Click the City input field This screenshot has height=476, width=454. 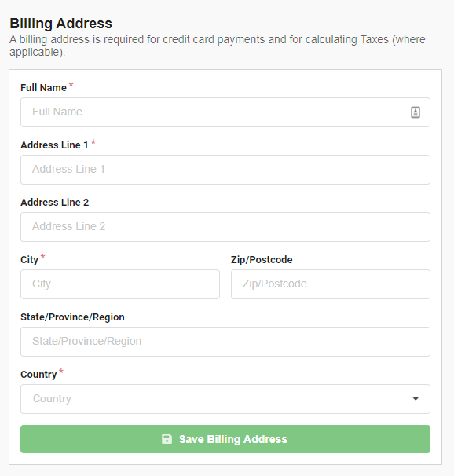point(120,284)
